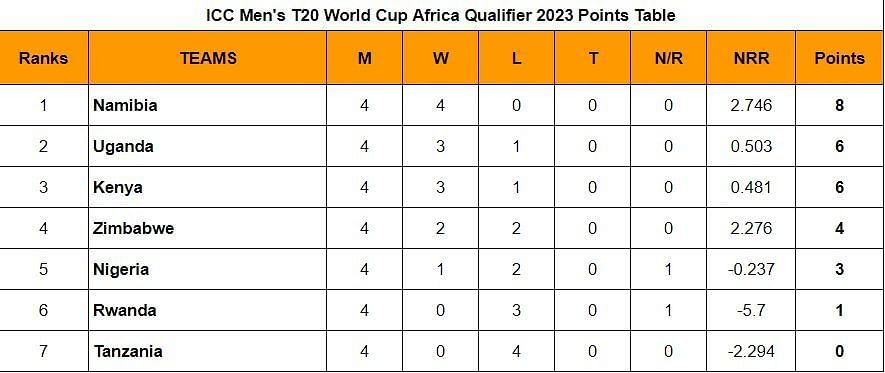Click the Zimbabwe team cell
This screenshot has height=373, width=885.
[208, 229]
